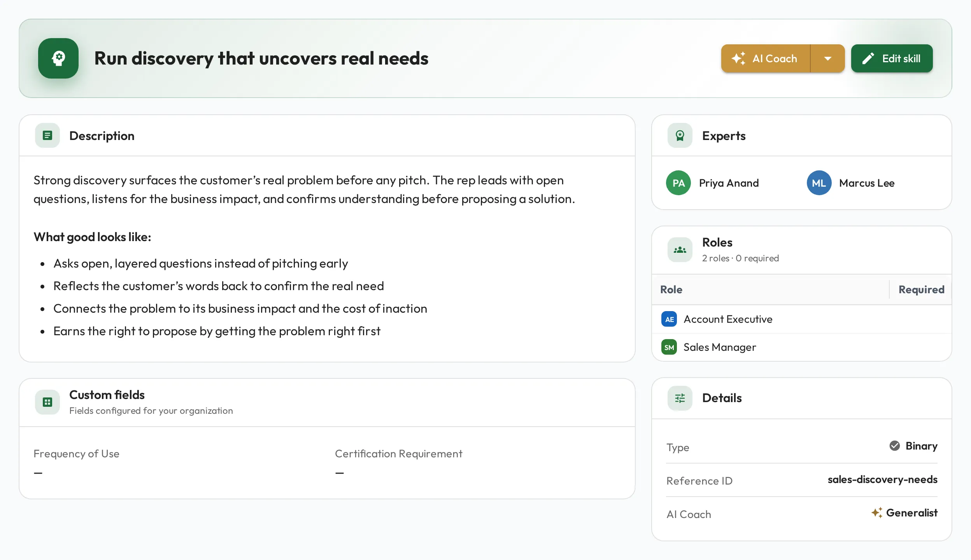Image resolution: width=971 pixels, height=560 pixels.
Task: Click the sparkle icon on AI Coach button
Action: click(738, 58)
